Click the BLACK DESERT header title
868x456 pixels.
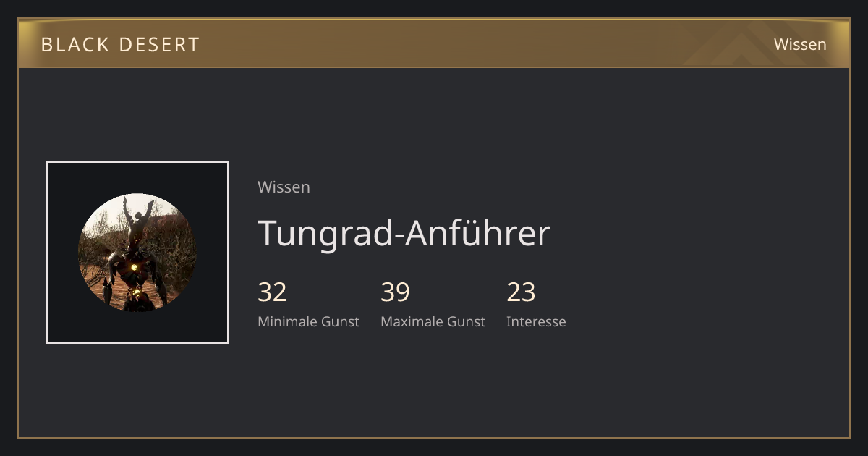[120, 44]
